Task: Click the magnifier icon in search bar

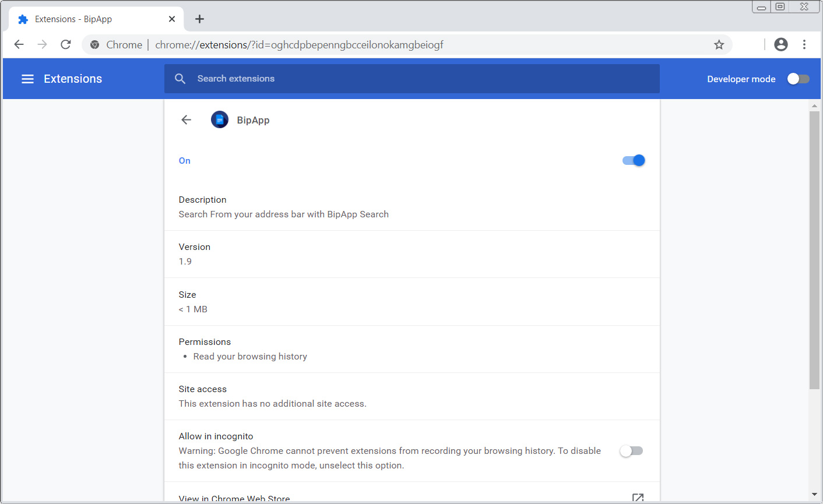Action: point(180,79)
